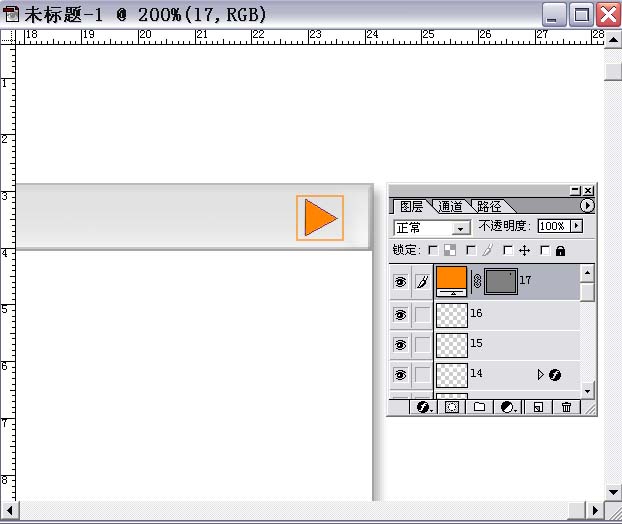Hide layer 16 with its eye icon
Viewport: 622px width, 524px height.
click(400, 315)
